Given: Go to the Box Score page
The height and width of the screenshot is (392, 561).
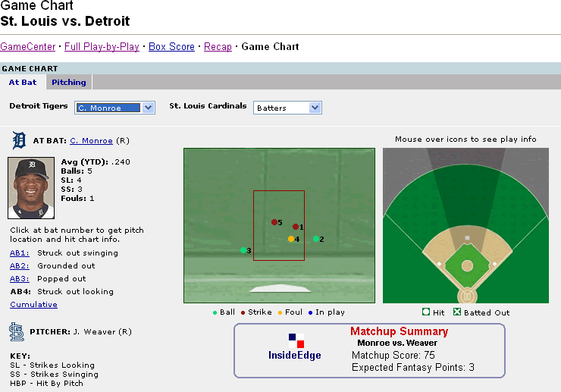Looking at the screenshot, I should coord(171,46).
